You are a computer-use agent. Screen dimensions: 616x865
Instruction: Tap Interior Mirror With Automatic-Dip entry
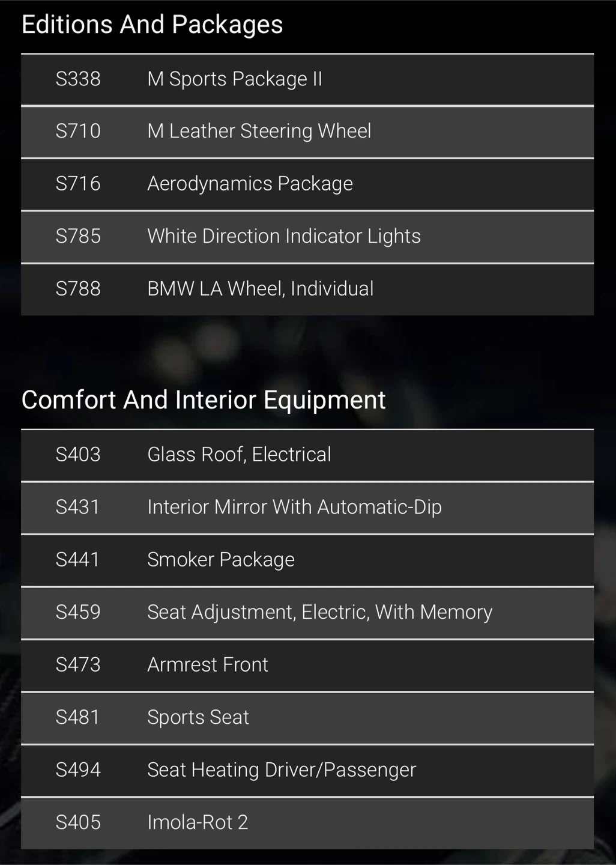[x=294, y=508]
